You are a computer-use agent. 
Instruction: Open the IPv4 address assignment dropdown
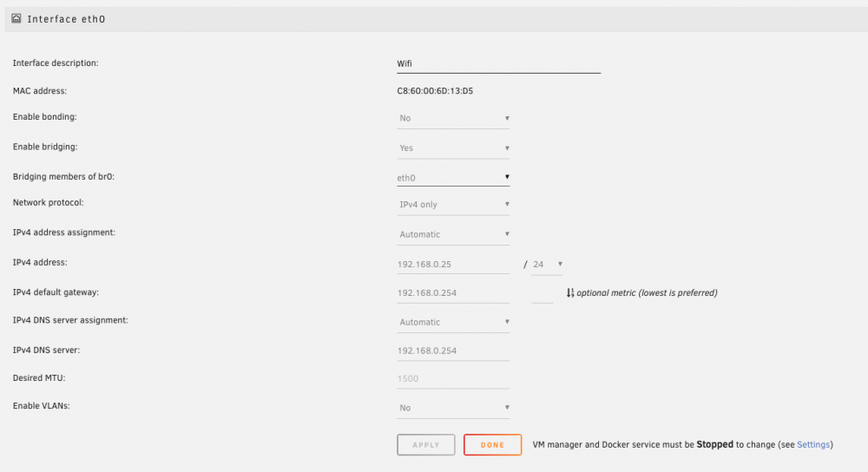click(x=453, y=234)
